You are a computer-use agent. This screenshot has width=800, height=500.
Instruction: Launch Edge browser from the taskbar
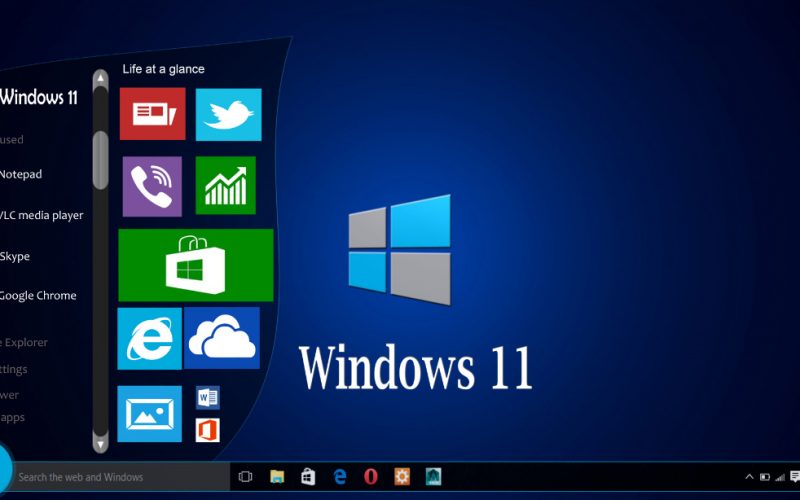[x=340, y=477]
